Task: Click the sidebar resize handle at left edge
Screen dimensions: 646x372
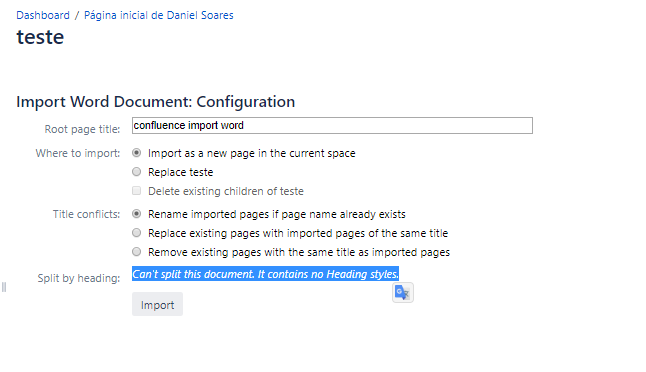Action: 4,287
